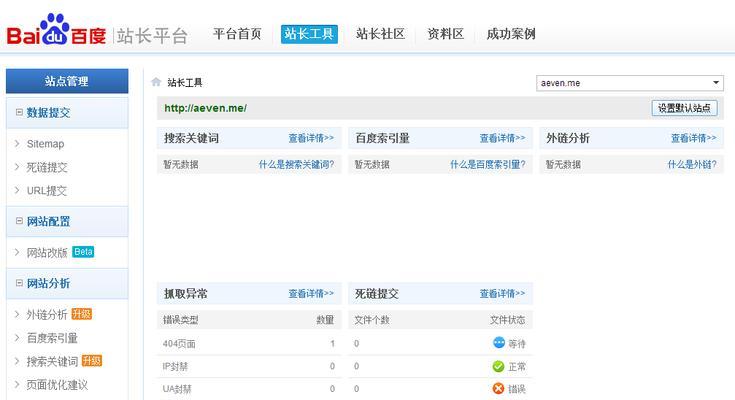Screen dimensions: 735x400
Task: Click the 文件个数 column header
Action: tap(372, 320)
